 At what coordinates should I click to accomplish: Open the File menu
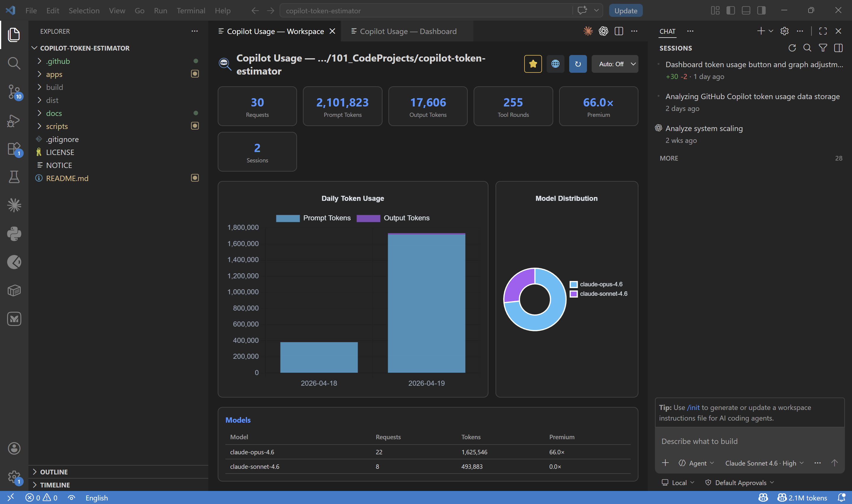[31, 11]
